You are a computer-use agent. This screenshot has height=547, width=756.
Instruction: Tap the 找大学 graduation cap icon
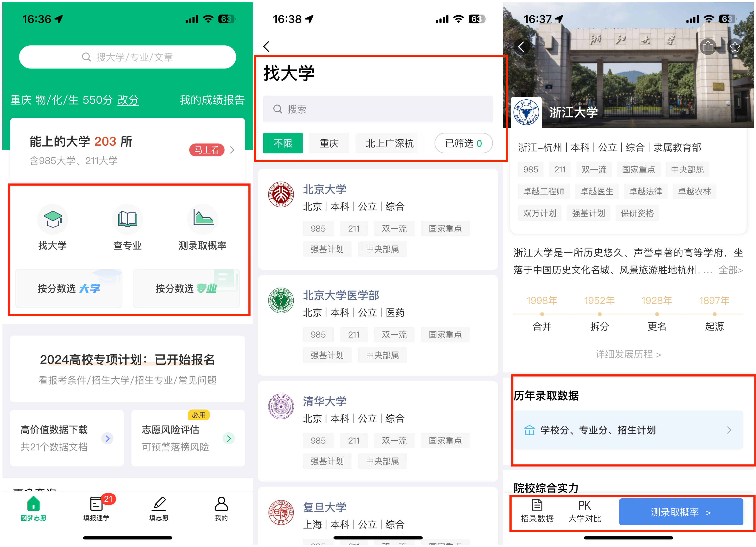coord(53,219)
